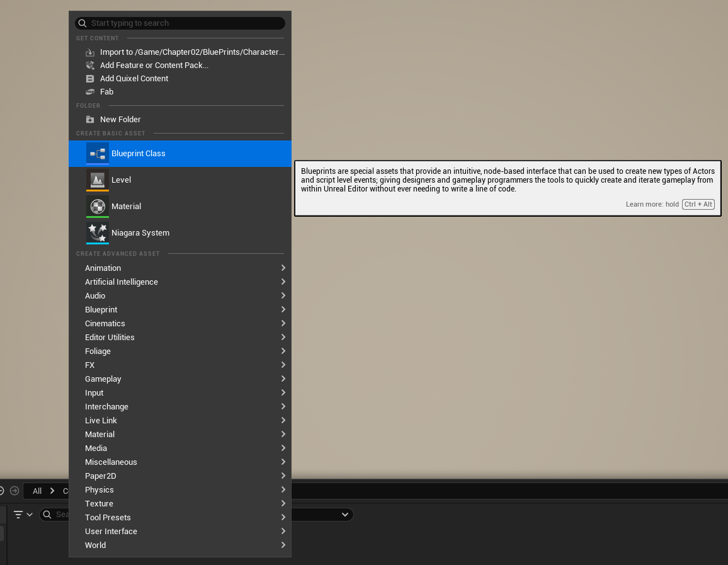Image resolution: width=728 pixels, height=565 pixels.
Task: Open the World submenu
Action: pyautogui.click(x=179, y=545)
